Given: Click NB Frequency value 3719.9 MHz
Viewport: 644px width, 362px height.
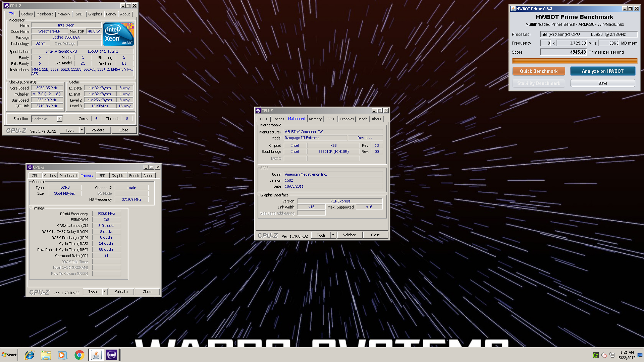Looking at the screenshot, I should click(131, 199).
